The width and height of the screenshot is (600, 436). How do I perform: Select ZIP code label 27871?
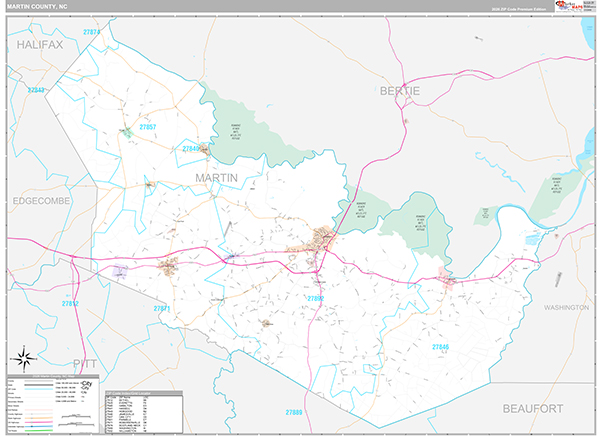pyautogui.click(x=163, y=309)
